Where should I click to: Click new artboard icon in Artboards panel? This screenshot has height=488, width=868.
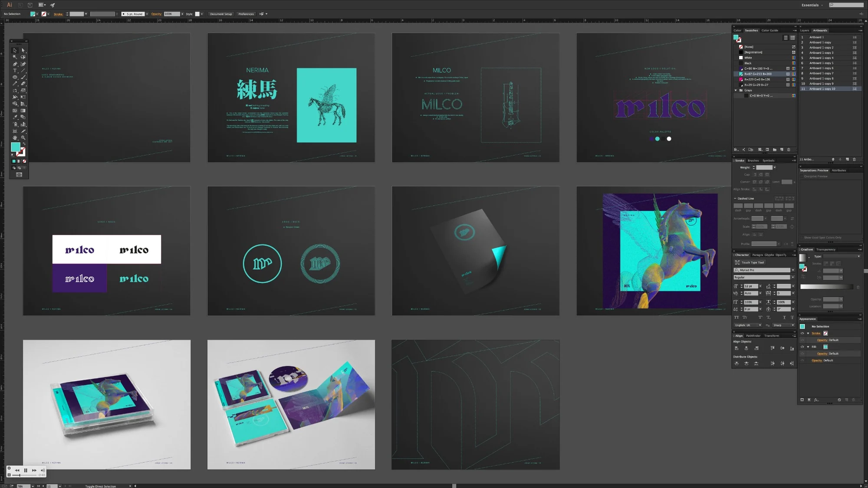pos(847,159)
